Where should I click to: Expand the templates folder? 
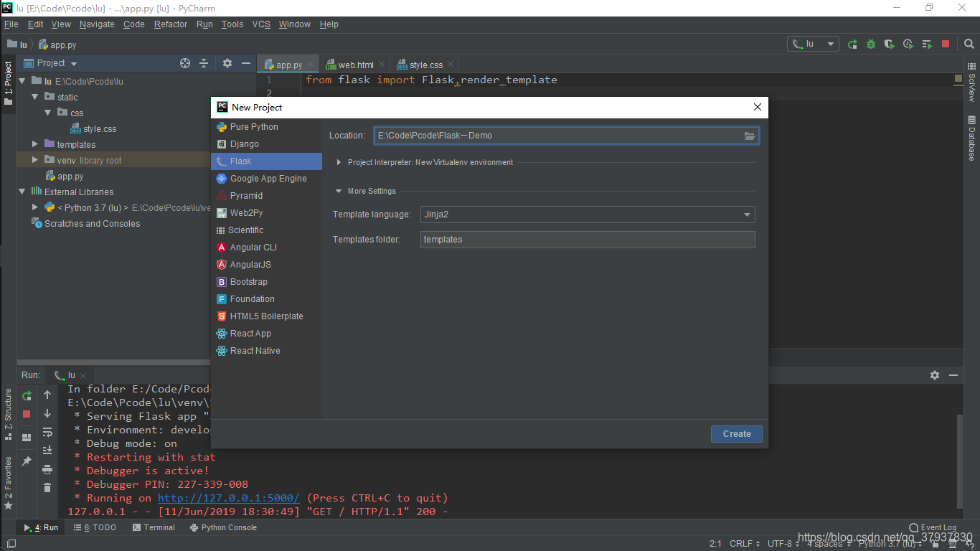click(x=34, y=144)
